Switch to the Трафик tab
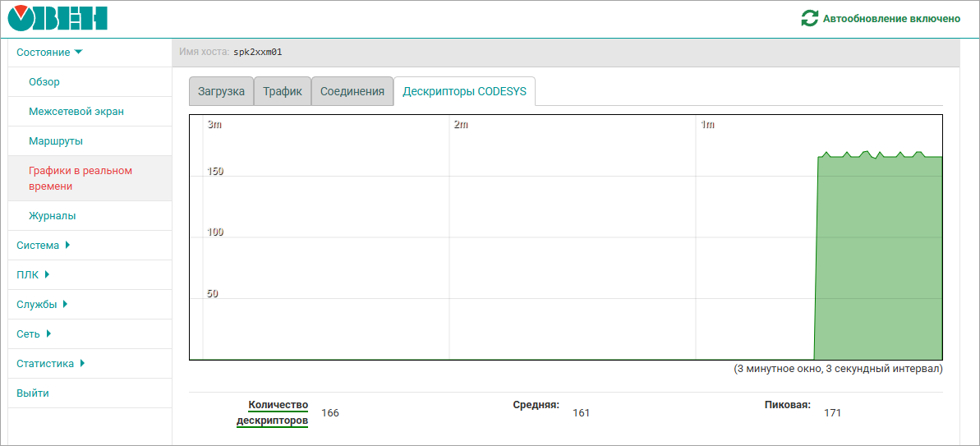 point(282,91)
